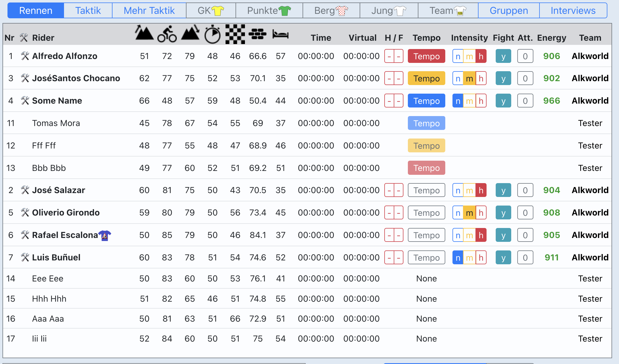619x364 pixels.
Task: Open the Interviews tab
Action: [x=573, y=11]
